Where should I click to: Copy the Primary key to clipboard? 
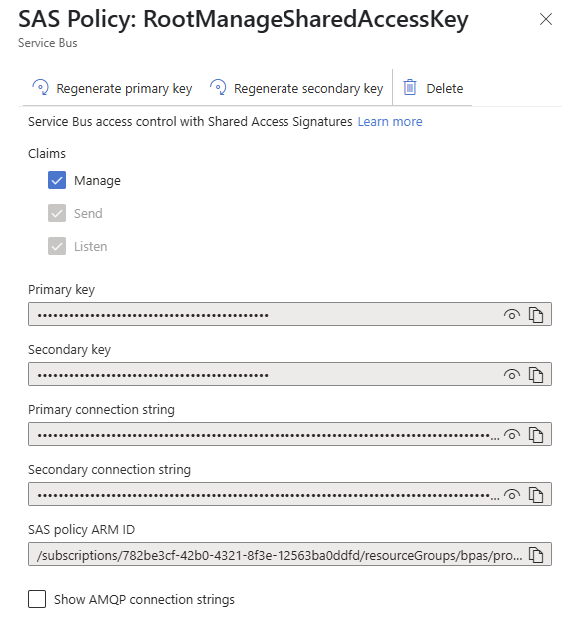536,315
